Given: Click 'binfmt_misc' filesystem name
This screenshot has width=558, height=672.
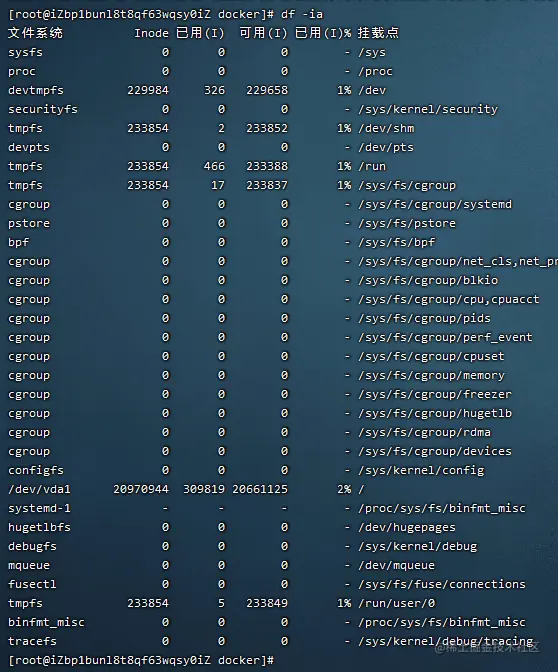Looking at the screenshot, I should pos(46,622).
